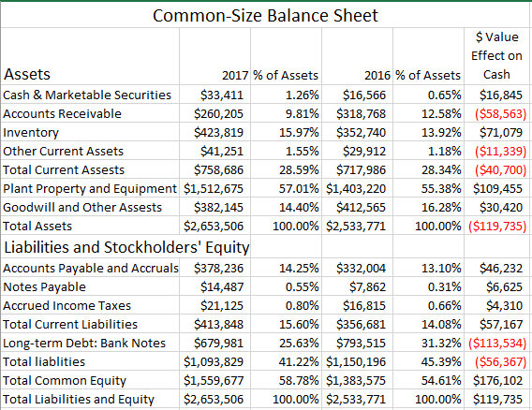Click Accounts Payable and Accruals label
This screenshot has width=532, height=410.
(x=90, y=268)
